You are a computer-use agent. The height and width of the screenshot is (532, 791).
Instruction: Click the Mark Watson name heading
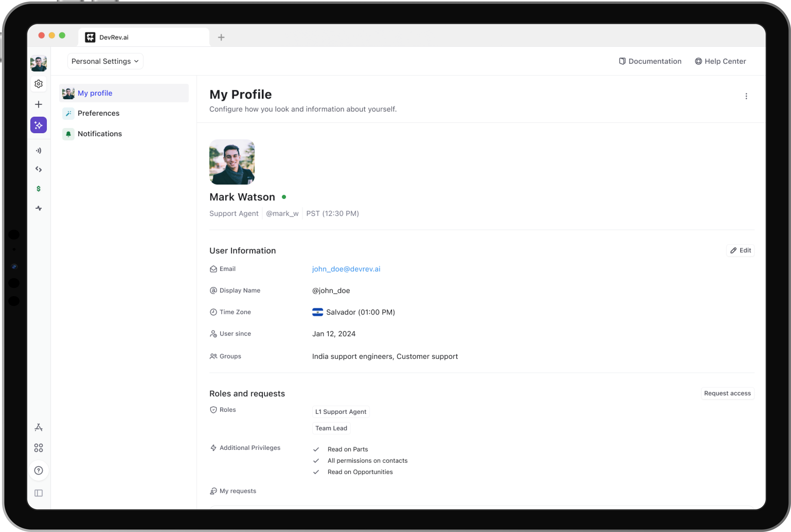[x=242, y=197]
